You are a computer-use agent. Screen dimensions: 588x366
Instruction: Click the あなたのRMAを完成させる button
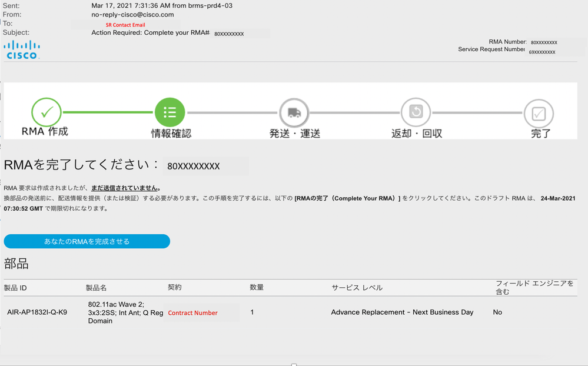pos(87,241)
